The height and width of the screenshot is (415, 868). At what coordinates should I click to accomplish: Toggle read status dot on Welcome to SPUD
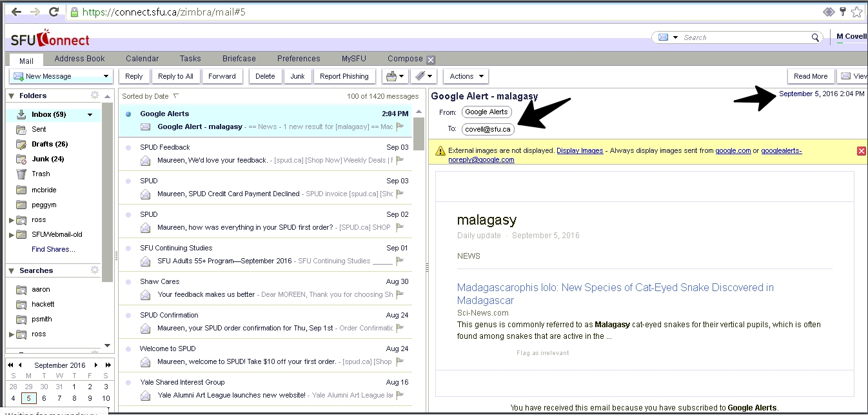click(x=128, y=349)
